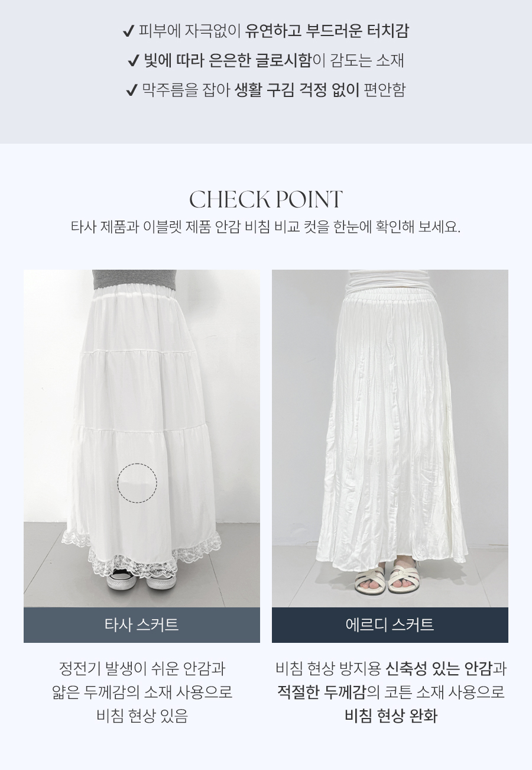
Task: Click the checkmark beside 유연하고 부드러운 터치감
Action: pyautogui.click(x=128, y=31)
